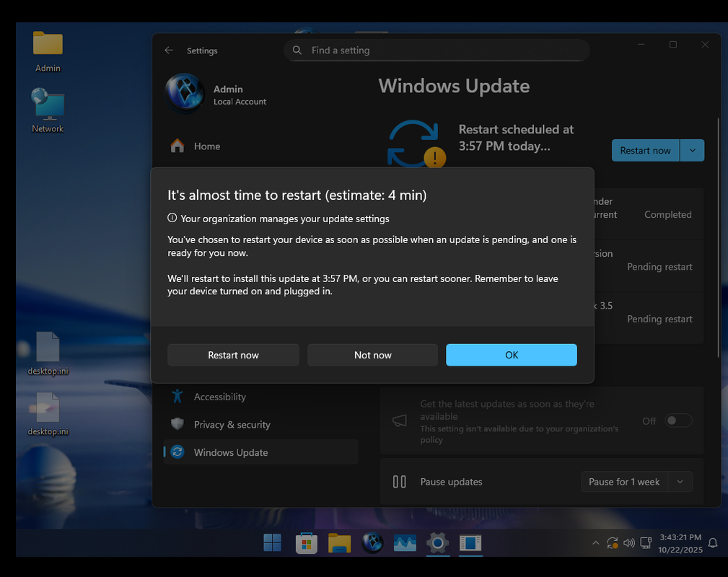Image resolution: width=728 pixels, height=577 pixels.
Task: Go back with the Settings back arrow
Action: (169, 50)
